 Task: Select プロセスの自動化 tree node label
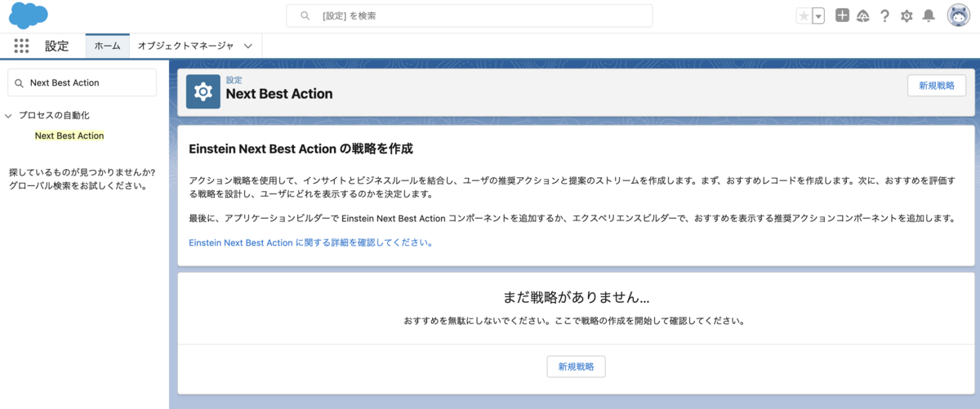[x=54, y=116]
